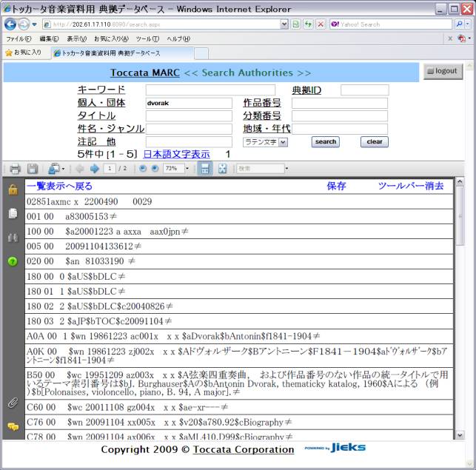
Task: Click the padlock security icon in sidebar
Action: point(13,189)
